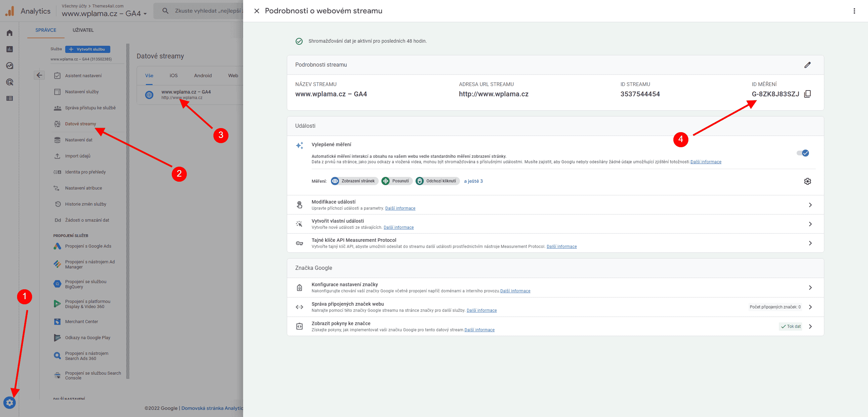This screenshot has height=417, width=868.
Task: Expand the Modifikace událostí row chevron
Action: tap(810, 205)
